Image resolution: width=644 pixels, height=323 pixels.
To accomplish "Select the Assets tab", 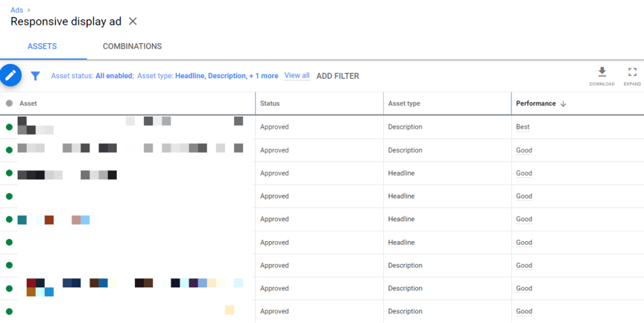I will [42, 46].
